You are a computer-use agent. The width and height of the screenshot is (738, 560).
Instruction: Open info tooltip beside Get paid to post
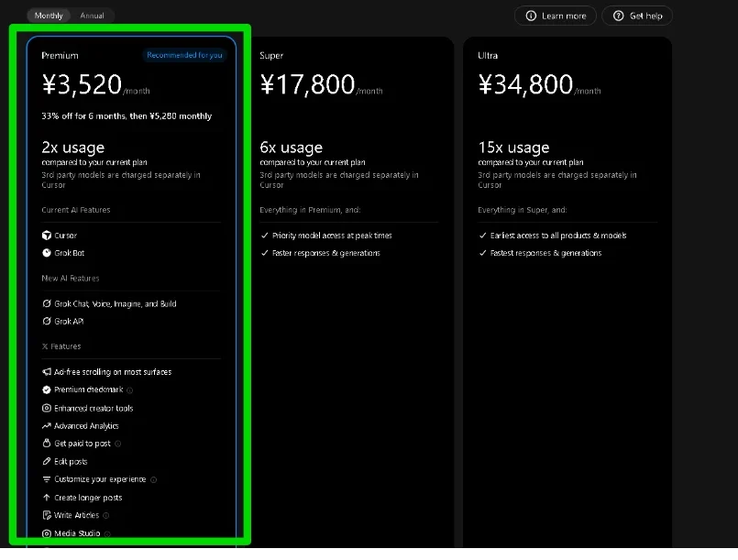[x=117, y=444]
